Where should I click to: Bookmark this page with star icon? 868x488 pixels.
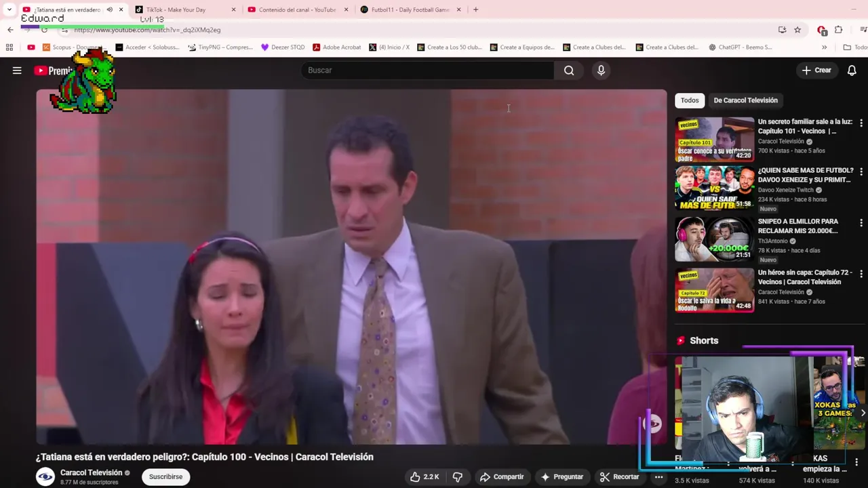[x=797, y=30]
